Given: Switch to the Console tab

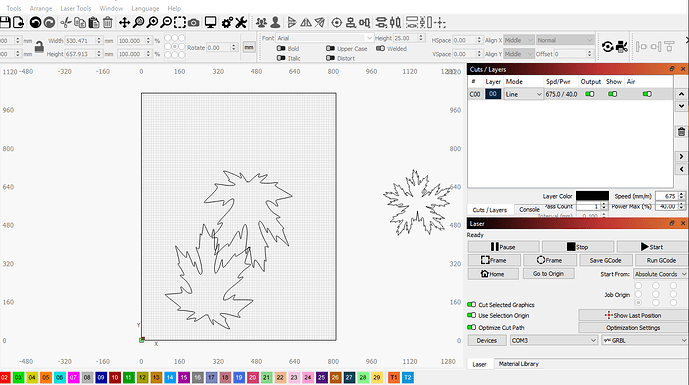Looking at the screenshot, I should click(529, 210).
